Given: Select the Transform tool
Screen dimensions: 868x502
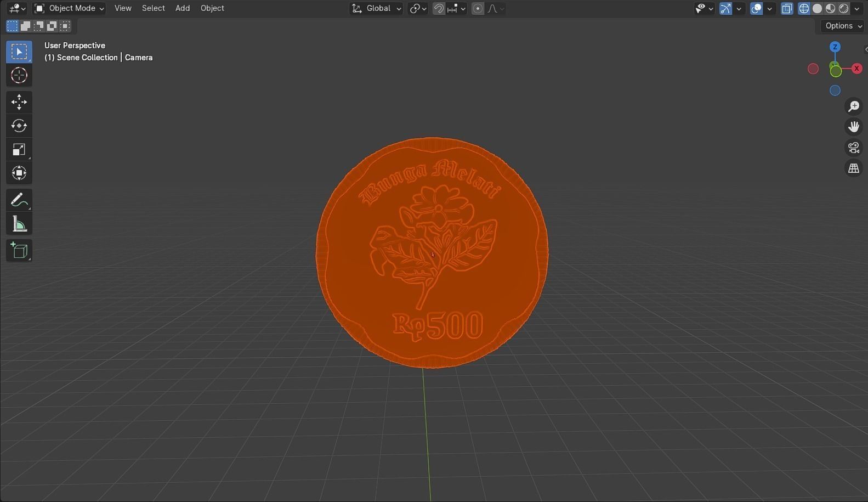Looking at the screenshot, I should tap(19, 173).
